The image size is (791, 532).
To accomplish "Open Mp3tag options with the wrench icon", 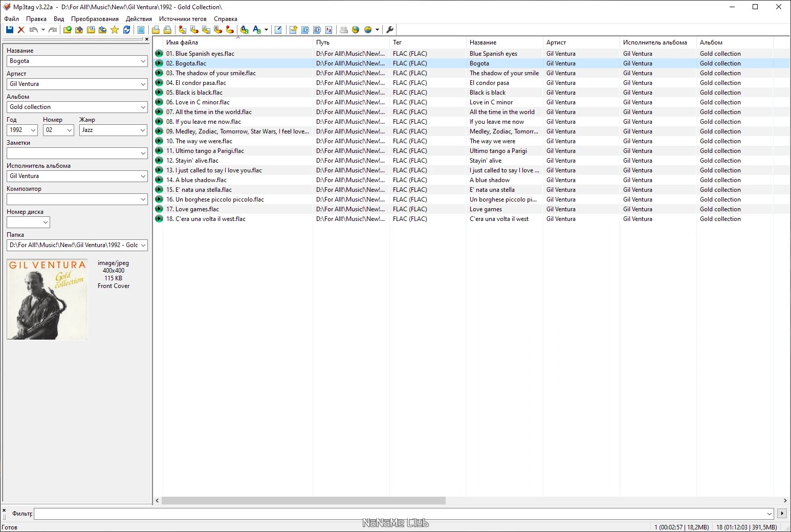I will [x=390, y=29].
